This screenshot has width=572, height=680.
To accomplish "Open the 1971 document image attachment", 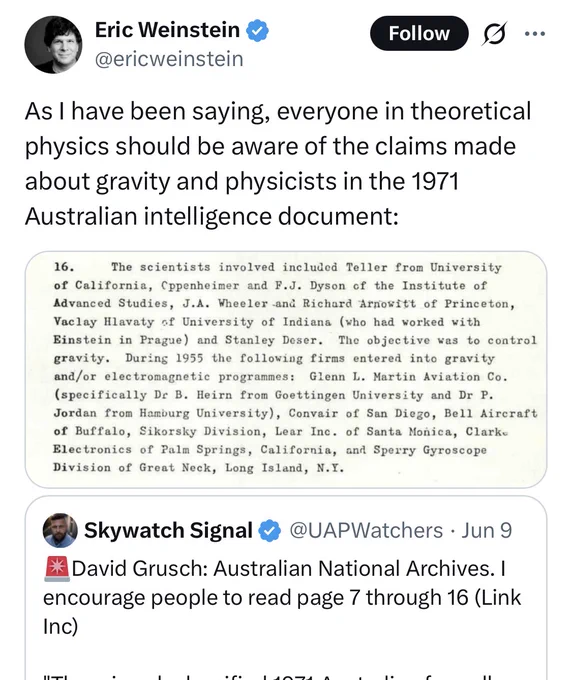I will [286, 369].
